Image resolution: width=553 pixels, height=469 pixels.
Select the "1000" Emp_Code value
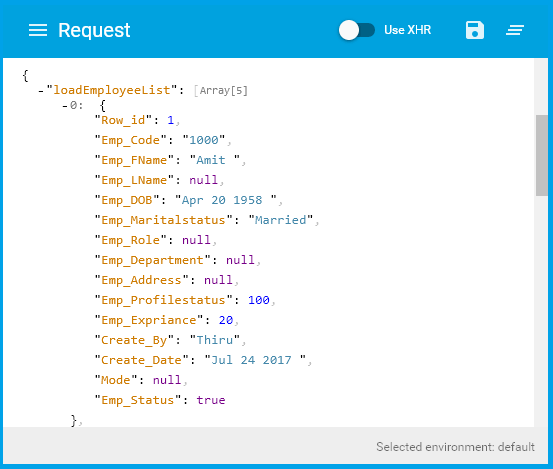(x=204, y=140)
